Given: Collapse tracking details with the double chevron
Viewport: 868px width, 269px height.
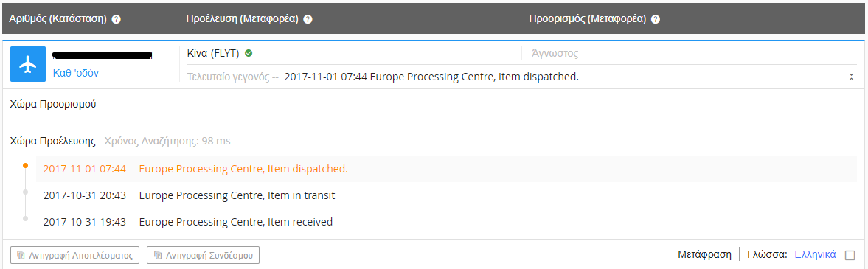Looking at the screenshot, I should (x=851, y=77).
